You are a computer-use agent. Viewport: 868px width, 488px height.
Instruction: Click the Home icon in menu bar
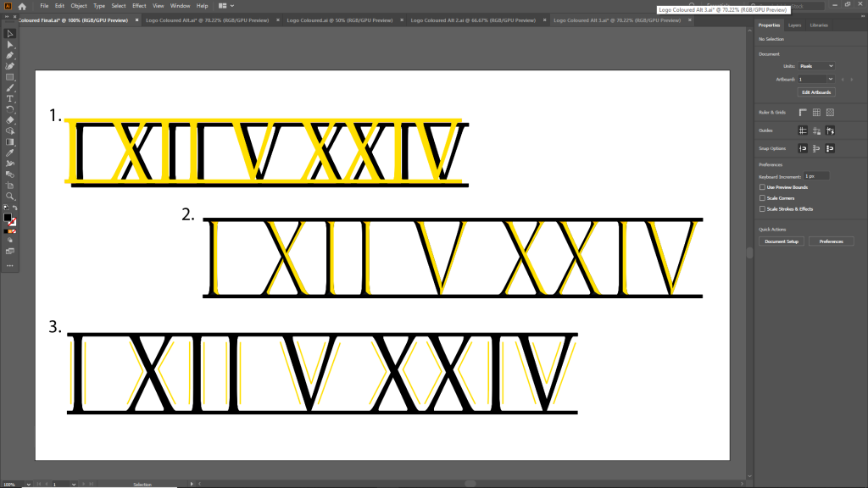click(x=23, y=6)
